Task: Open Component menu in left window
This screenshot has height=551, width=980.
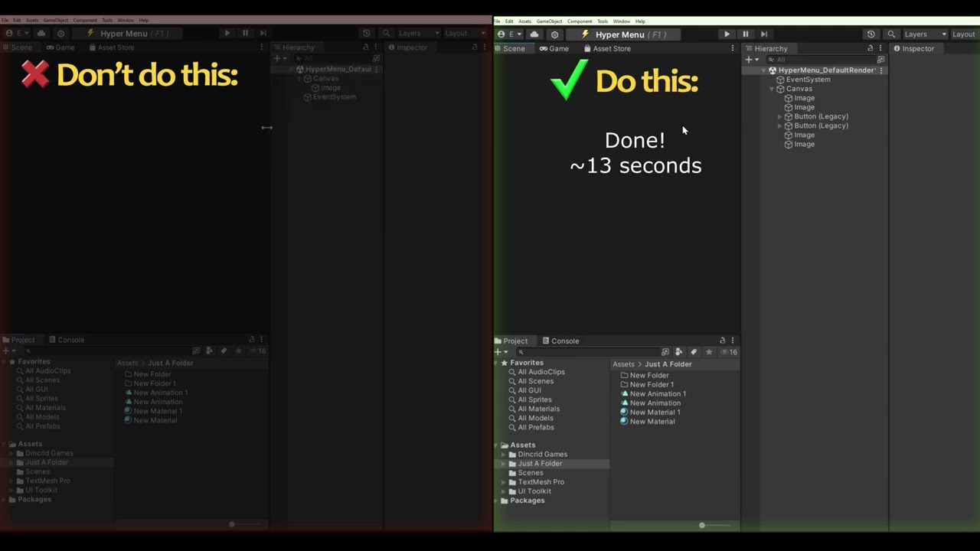Action: (85, 20)
